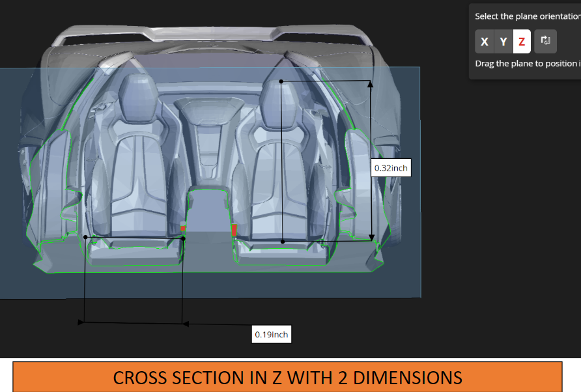Click the horizontal dimension arrow endpoint
Screen dimensions: 581x392
[x=81, y=322]
